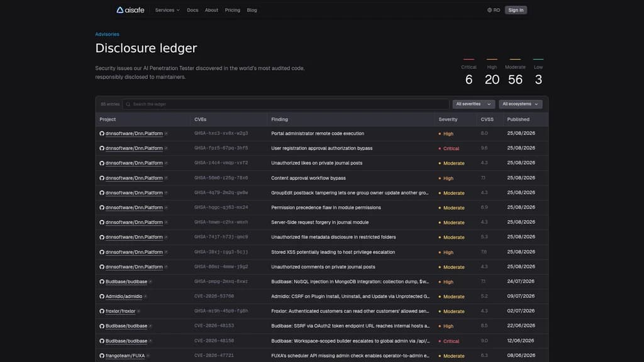Click GitHub icon on Content approval workflow bypass row

tap(102, 178)
